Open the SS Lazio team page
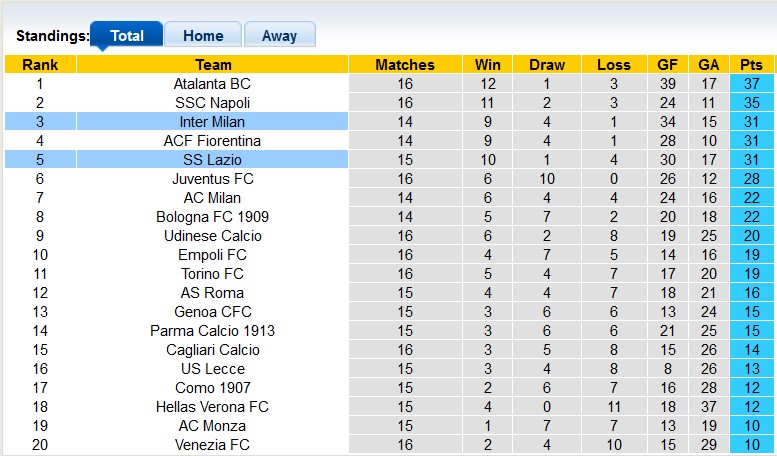Image resolution: width=777 pixels, height=456 pixels. [x=212, y=159]
